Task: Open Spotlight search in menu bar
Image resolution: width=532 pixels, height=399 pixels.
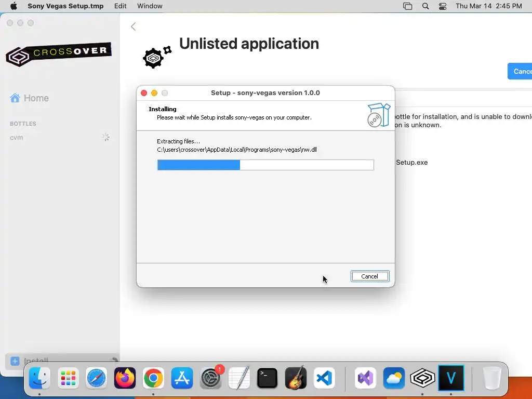Action: 425,6
